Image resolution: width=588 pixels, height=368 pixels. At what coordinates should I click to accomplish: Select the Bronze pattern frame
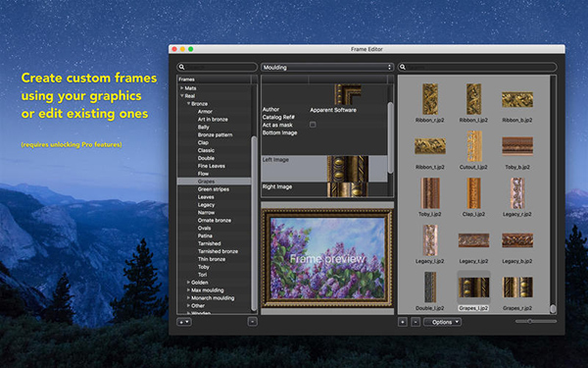[x=215, y=134]
